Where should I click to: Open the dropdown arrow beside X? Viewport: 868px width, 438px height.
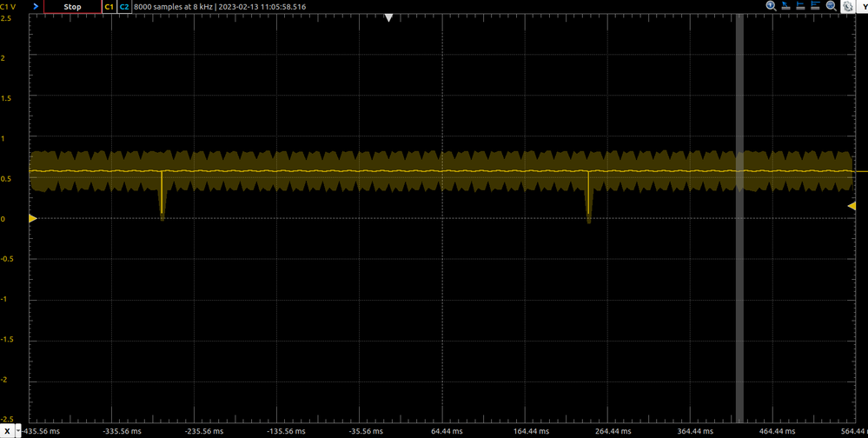tap(18, 431)
